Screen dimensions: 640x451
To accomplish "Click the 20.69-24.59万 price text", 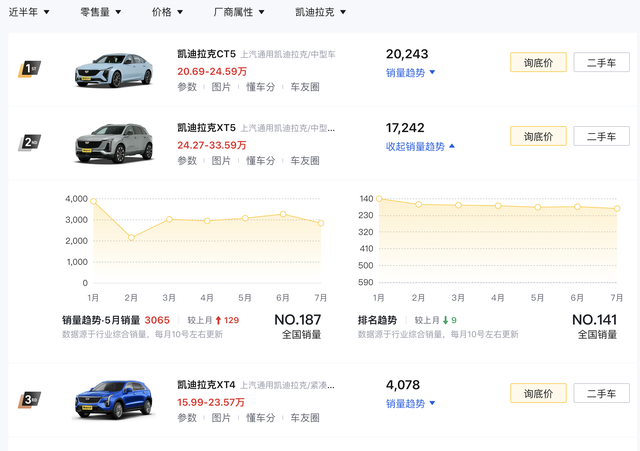I will click(212, 71).
